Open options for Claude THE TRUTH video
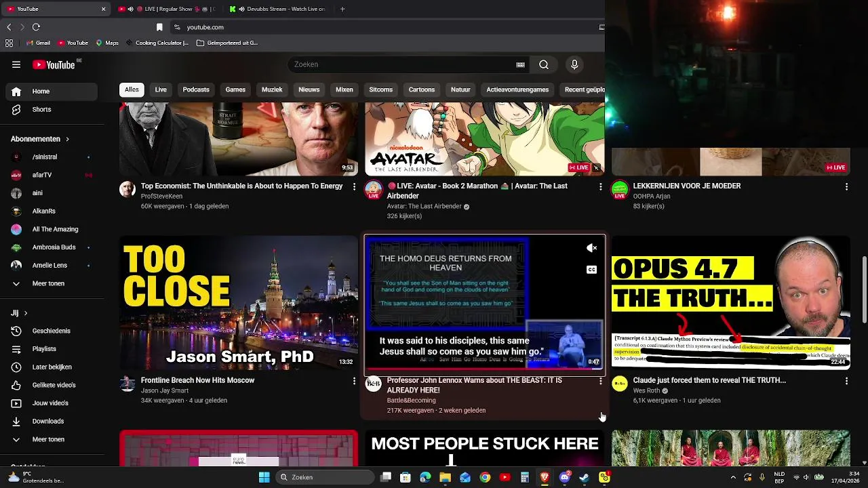 [x=846, y=381]
